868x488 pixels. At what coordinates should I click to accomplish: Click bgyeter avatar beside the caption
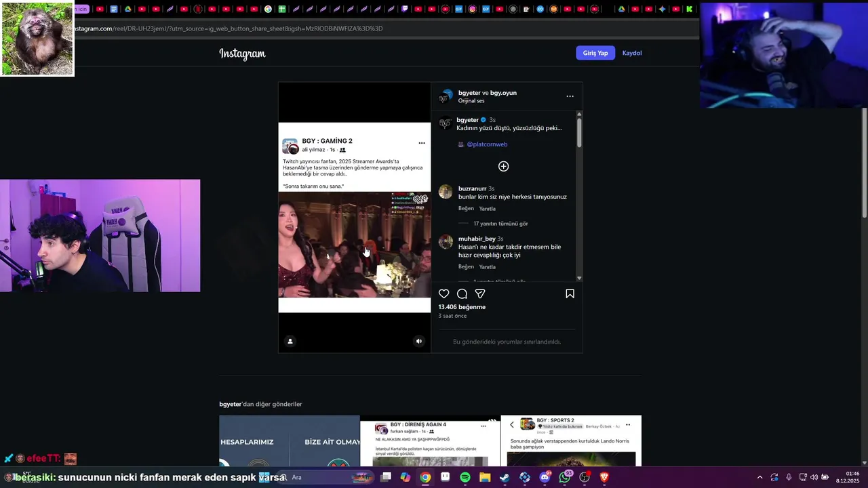coord(446,123)
